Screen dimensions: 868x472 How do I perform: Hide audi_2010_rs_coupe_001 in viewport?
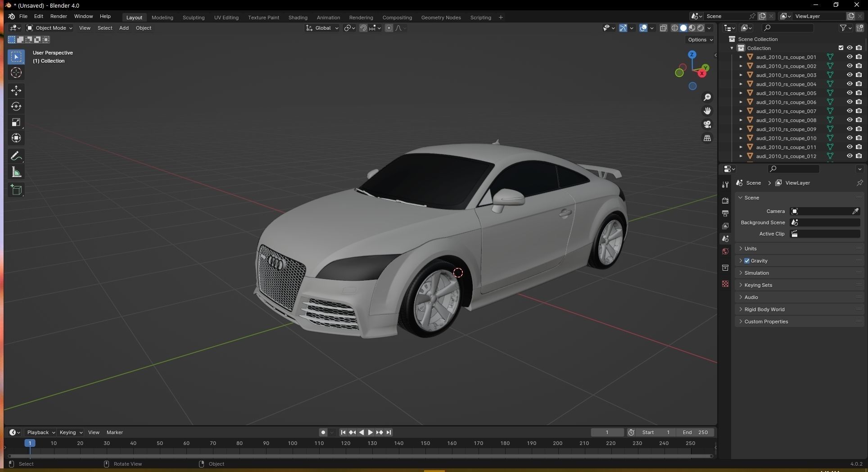pos(850,57)
